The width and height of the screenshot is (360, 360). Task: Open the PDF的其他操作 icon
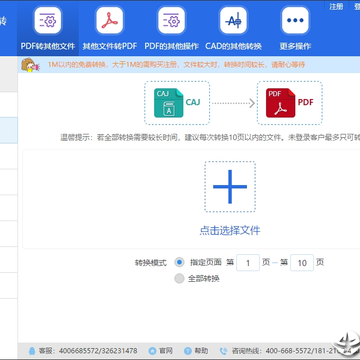pos(171,21)
